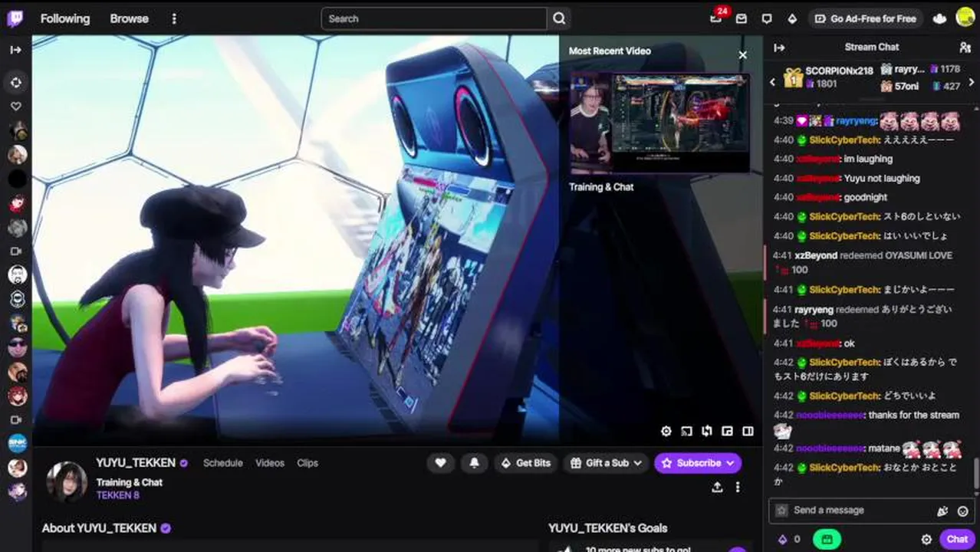
Task: Click the followed channels heart icon in sidebar
Action: click(x=16, y=107)
